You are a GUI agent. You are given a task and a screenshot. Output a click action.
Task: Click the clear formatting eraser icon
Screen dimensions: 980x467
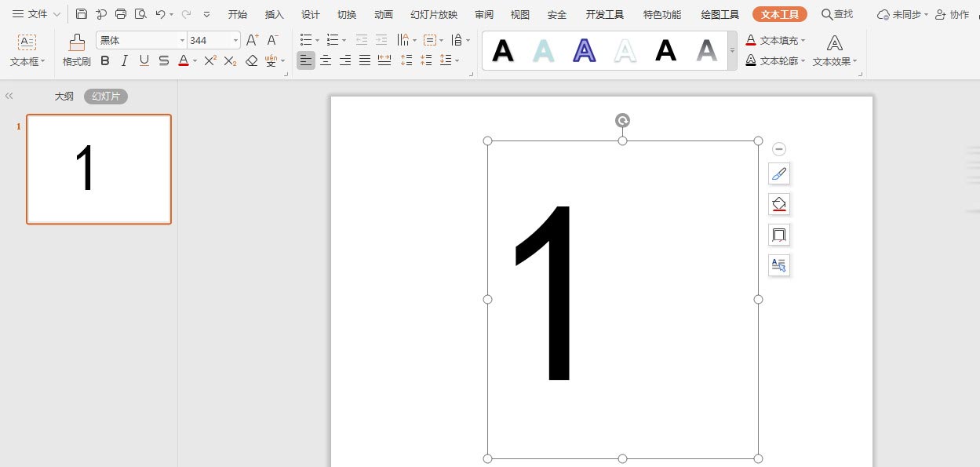tap(251, 60)
